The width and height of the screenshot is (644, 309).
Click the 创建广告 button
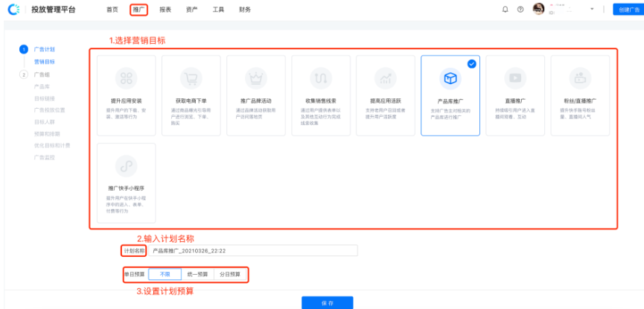pyautogui.click(x=628, y=10)
